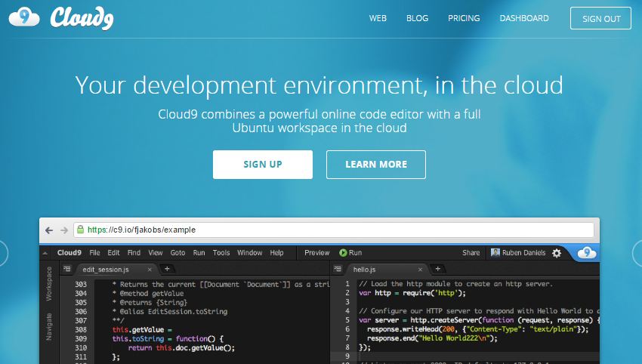
Task: Click the Cloud9 wordmark in header
Action: pos(82,18)
